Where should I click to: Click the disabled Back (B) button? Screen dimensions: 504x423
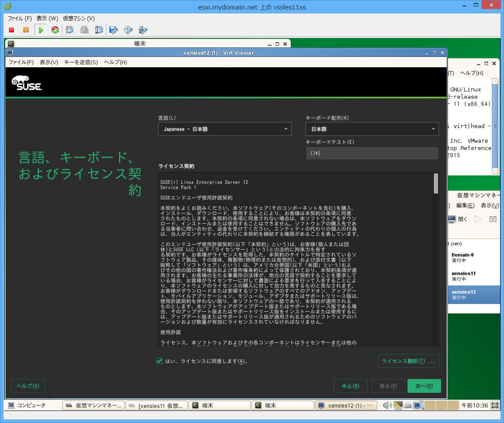[388, 386]
